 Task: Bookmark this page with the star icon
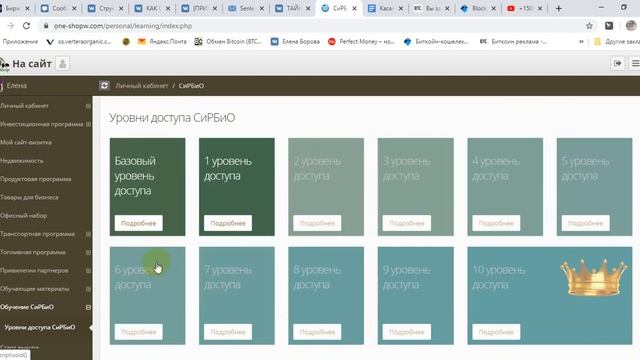pyautogui.click(x=589, y=26)
